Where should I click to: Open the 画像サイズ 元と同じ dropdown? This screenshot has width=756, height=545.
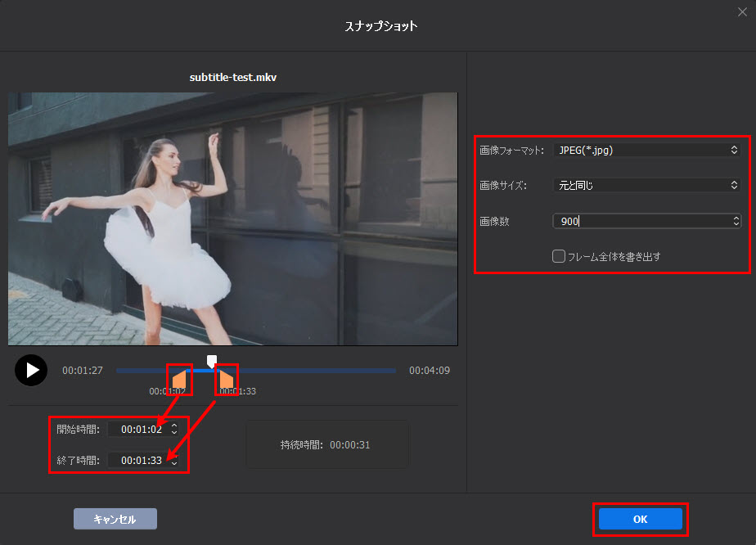pyautogui.click(x=647, y=185)
